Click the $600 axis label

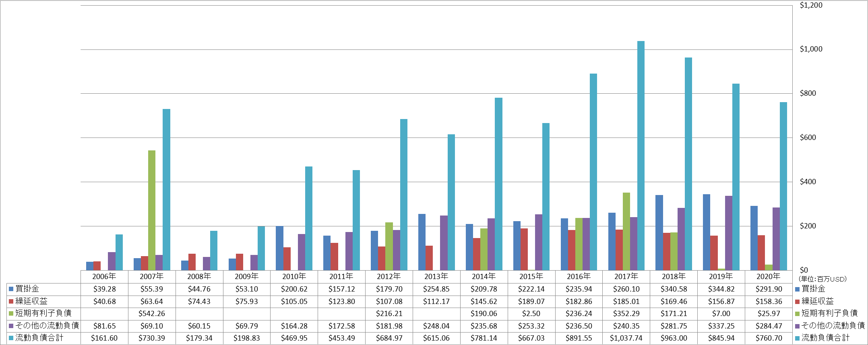pos(808,138)
